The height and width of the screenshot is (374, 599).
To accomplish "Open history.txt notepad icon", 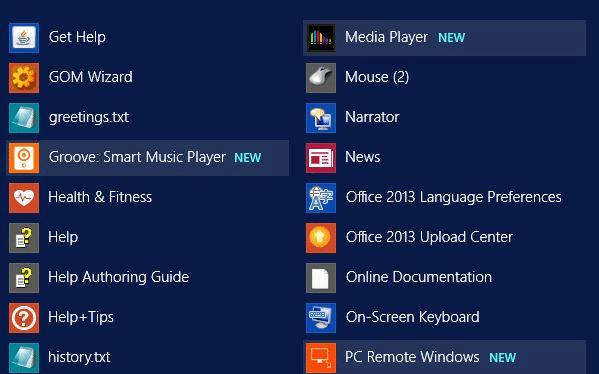I will (x=24, y=358).
